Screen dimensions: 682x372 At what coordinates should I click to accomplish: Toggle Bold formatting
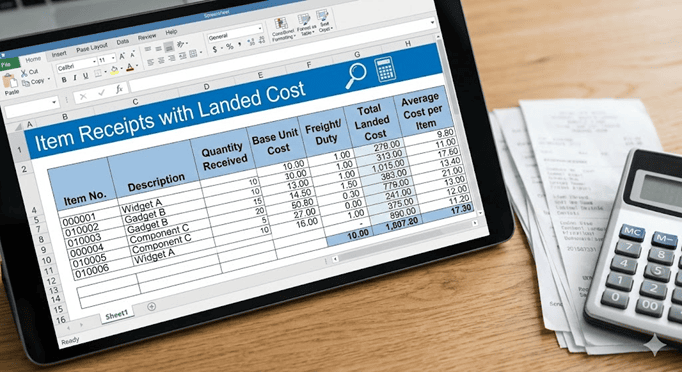coord(64,80)
